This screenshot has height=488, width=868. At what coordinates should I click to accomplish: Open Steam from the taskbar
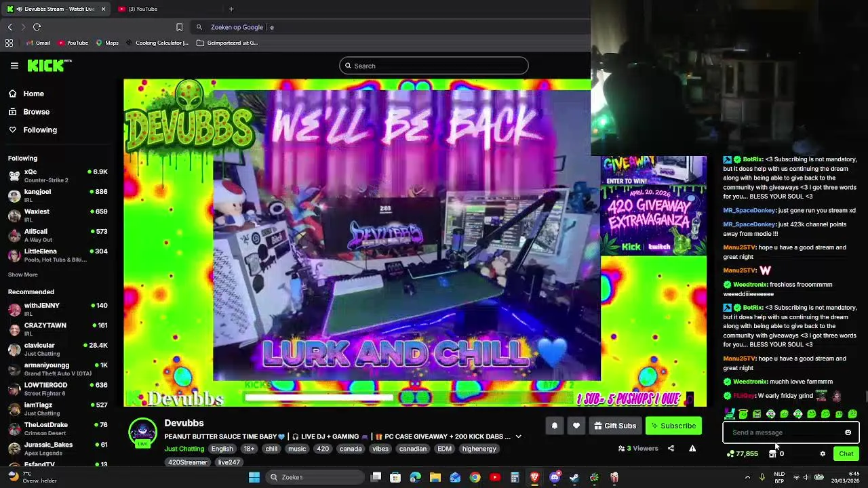point(574,477)
